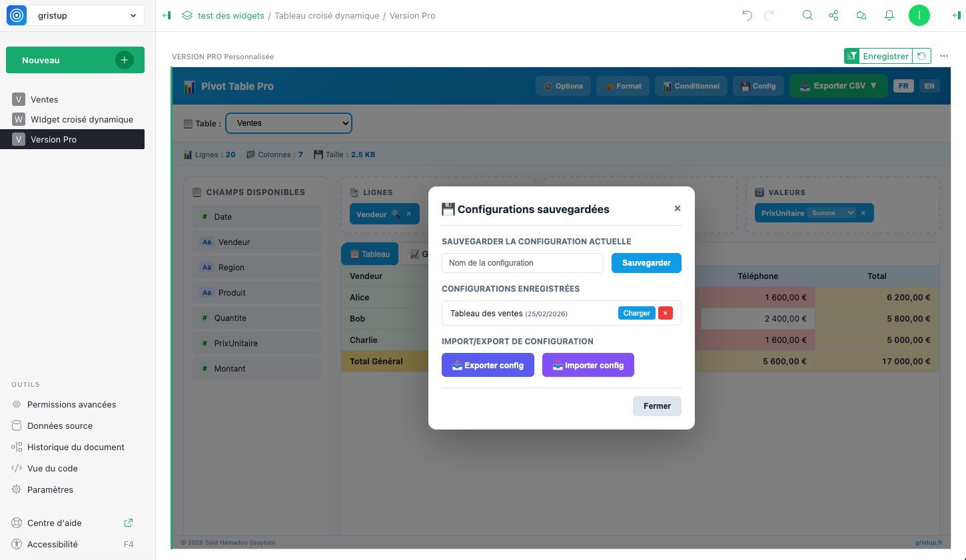Click the green plus icon beside Nouveau

pos(124,60)
